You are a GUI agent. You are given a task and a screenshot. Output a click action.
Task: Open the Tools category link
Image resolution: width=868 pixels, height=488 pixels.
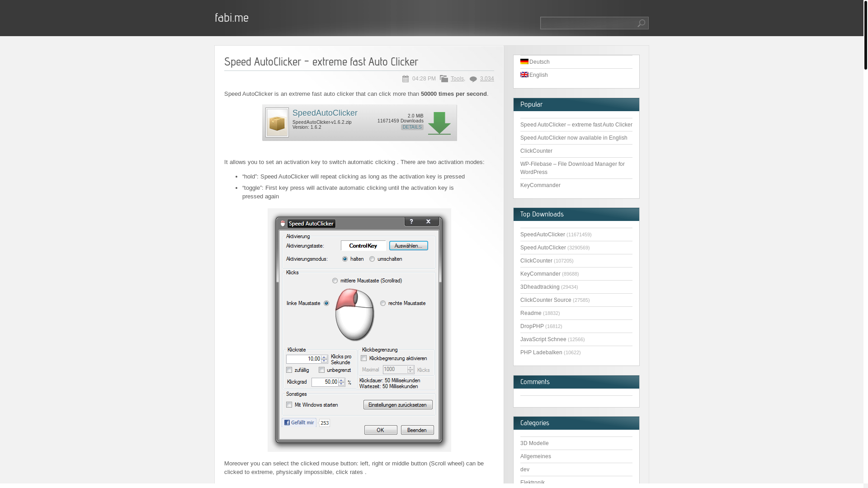(457, 79)
